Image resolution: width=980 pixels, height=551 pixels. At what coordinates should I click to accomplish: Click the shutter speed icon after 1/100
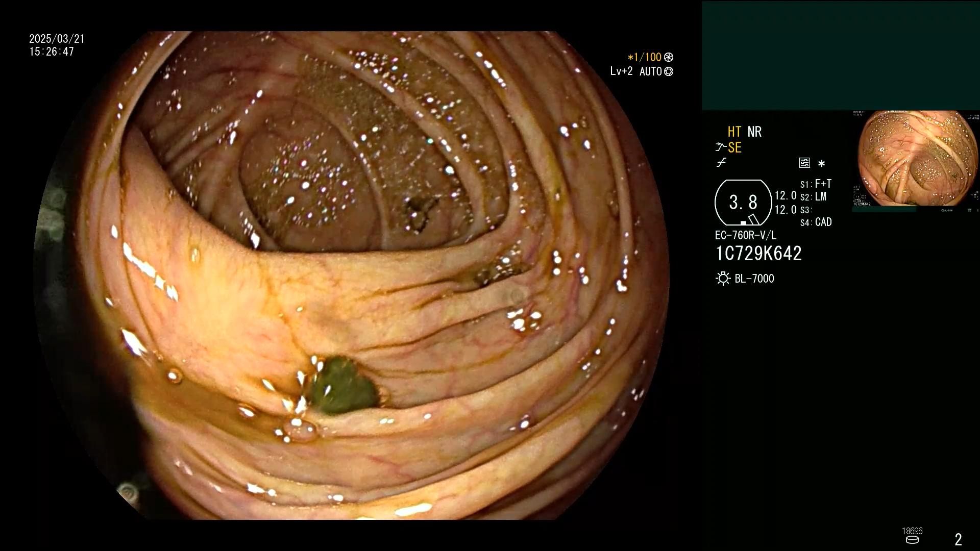(x=669, y=57)
